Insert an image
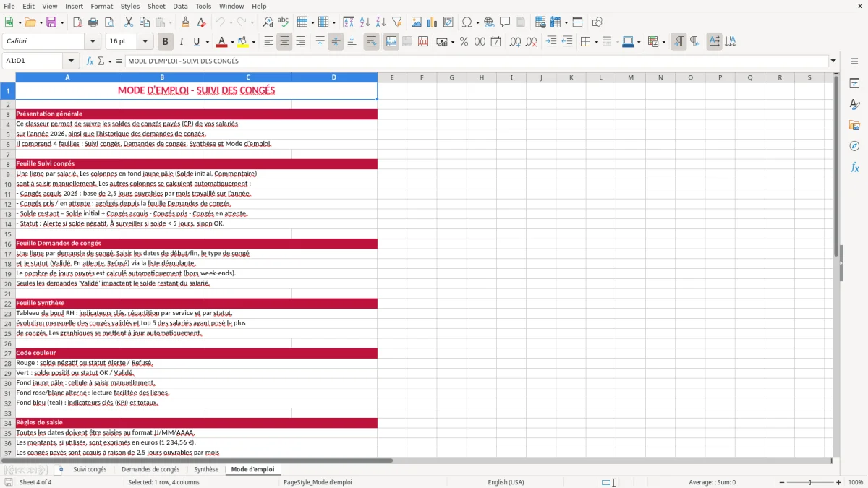The image size is (868, 488). point(417,22)
